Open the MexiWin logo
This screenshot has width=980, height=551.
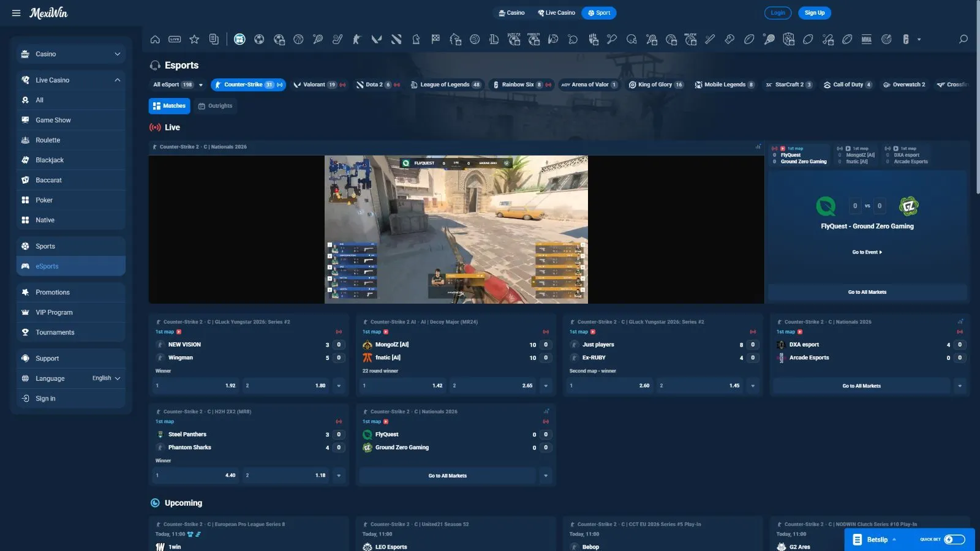(49, 13)
